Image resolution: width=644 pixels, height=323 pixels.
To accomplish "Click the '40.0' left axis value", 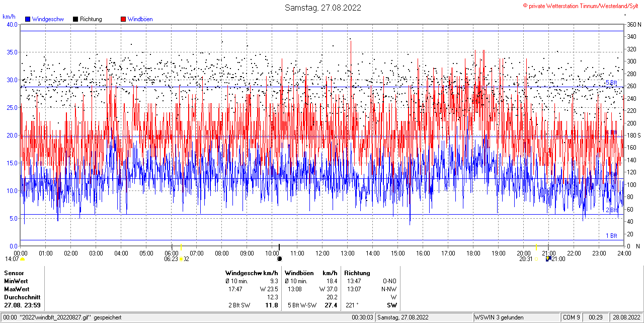I will (x=11, y=24).
